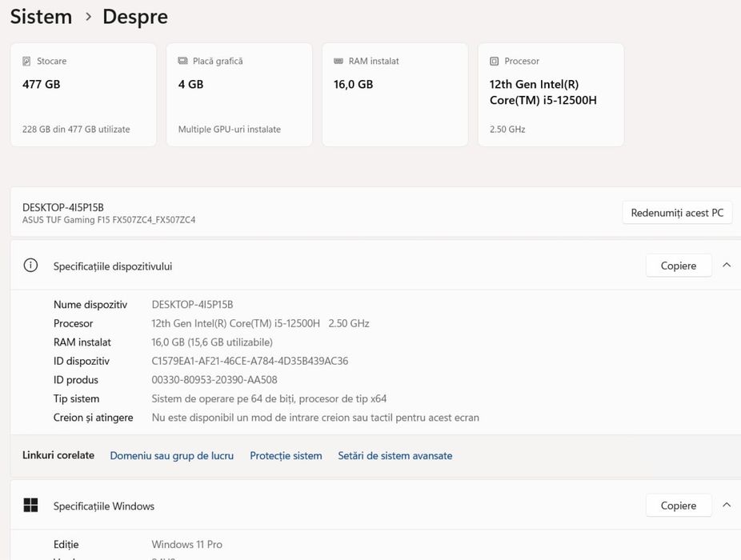
Task: Select the Creion și atingere label
Action: point(93,418)
